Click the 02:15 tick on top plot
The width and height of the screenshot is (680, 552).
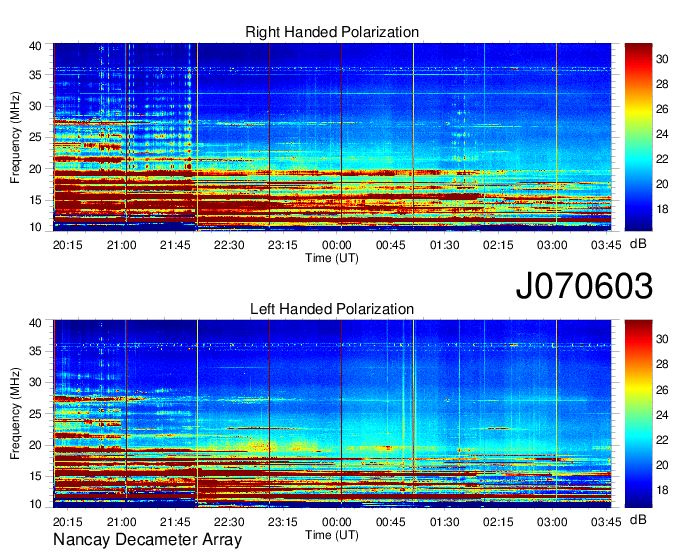[x=498, y=245]
